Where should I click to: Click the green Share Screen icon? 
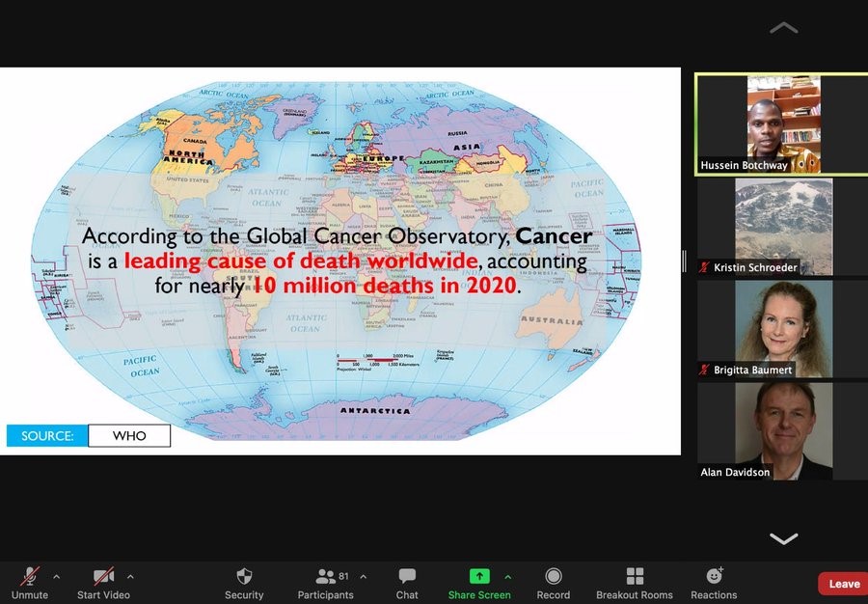[479, 576]
